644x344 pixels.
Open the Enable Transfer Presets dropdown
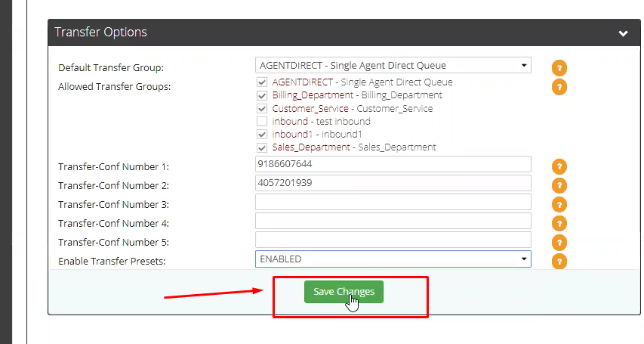[x=393, y=259]
